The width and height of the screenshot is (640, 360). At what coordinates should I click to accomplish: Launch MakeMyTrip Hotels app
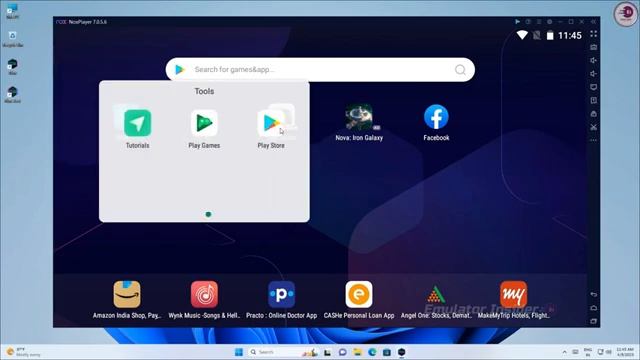(x=513, y=294)
